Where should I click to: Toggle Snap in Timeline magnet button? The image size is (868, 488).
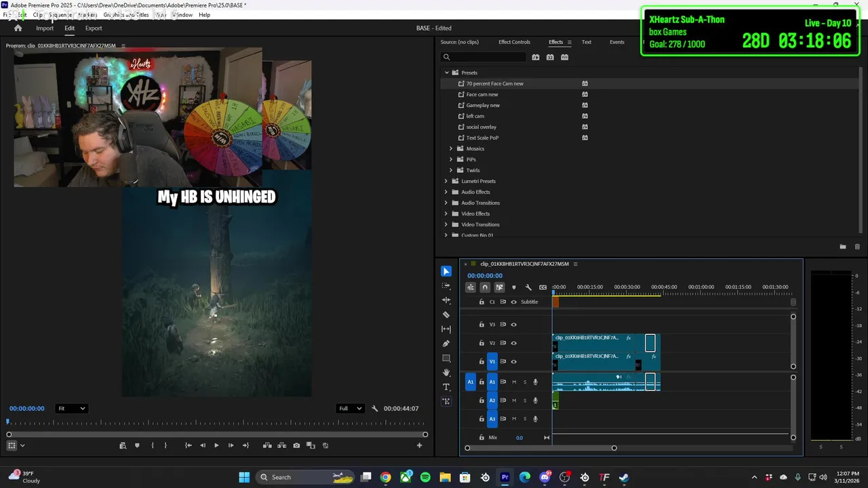[484, 287]
